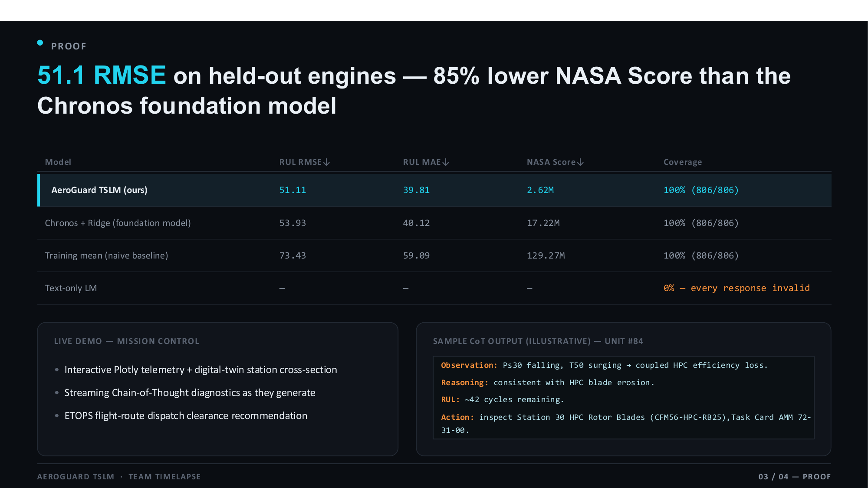Click the RUL MAE down-arrow icon

[x=446, y=162]
